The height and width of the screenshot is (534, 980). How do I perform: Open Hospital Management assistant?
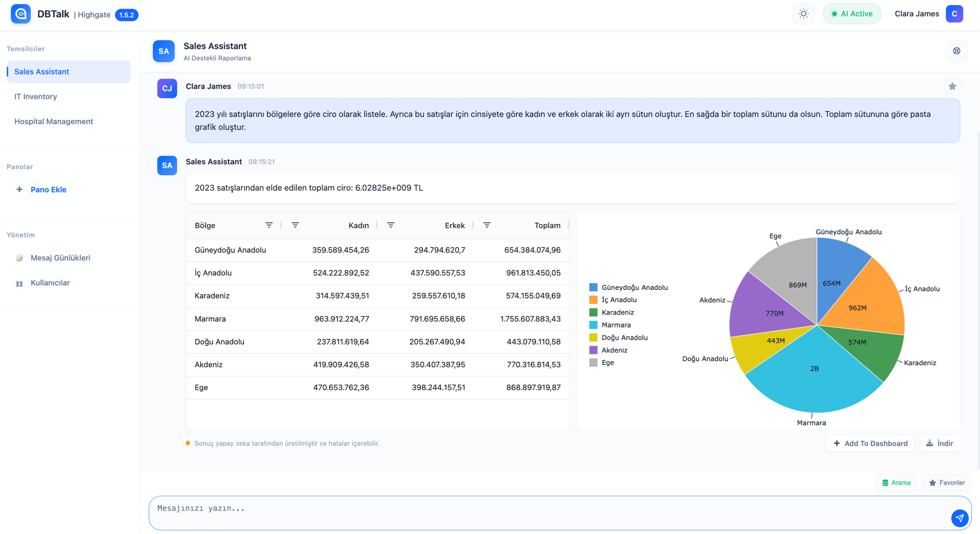tap(54, 121)
